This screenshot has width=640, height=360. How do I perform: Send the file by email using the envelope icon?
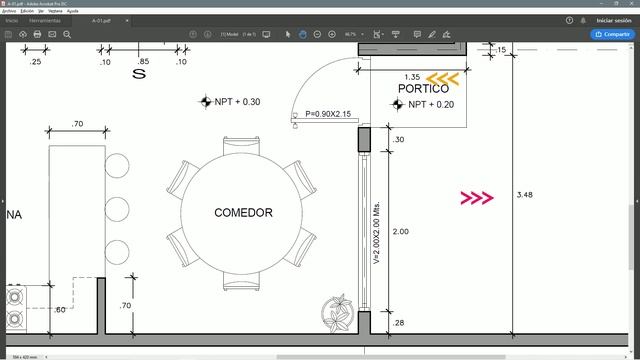tap(52, 35)
